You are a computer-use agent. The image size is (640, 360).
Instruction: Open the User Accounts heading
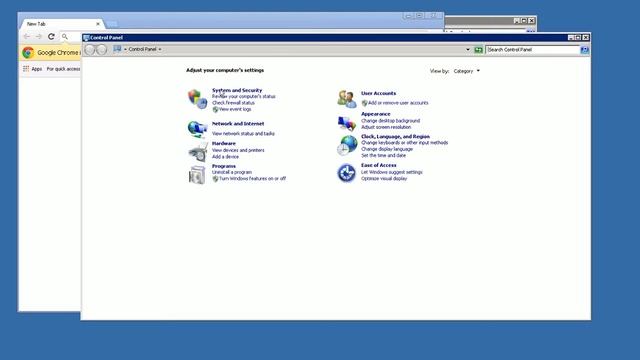(x=378, y=93)
